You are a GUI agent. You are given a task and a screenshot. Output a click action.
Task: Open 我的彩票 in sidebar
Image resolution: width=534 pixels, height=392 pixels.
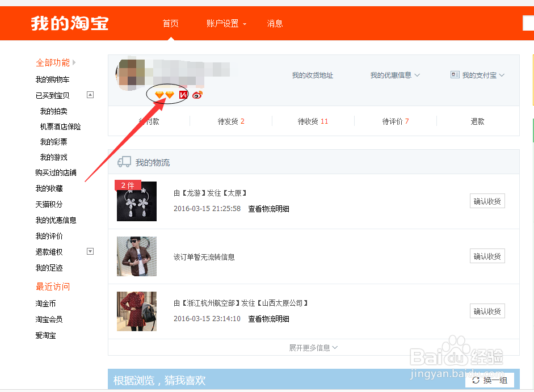(x=54, y=142)
